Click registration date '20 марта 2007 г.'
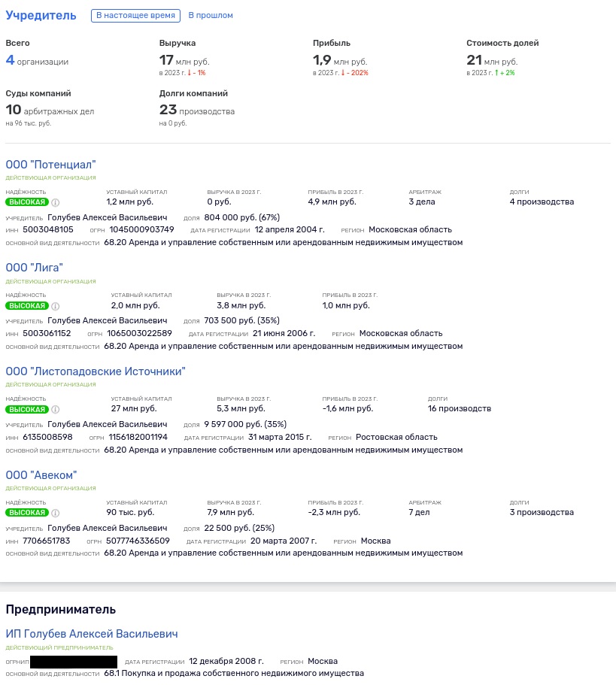The image size is (616, 685). pos(284,541)
